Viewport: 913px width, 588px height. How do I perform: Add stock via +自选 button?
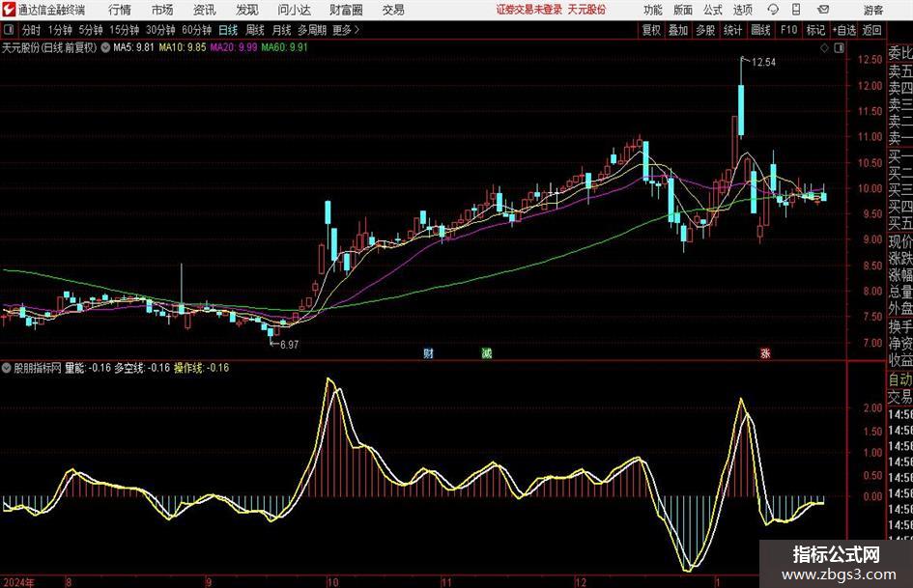tap(844, 30)
